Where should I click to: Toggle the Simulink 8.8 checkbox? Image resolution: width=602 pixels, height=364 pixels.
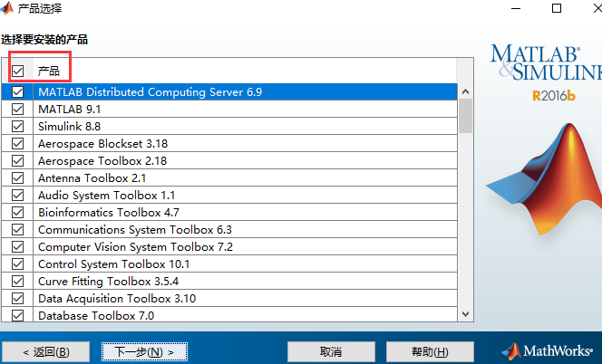click(17, 127)
